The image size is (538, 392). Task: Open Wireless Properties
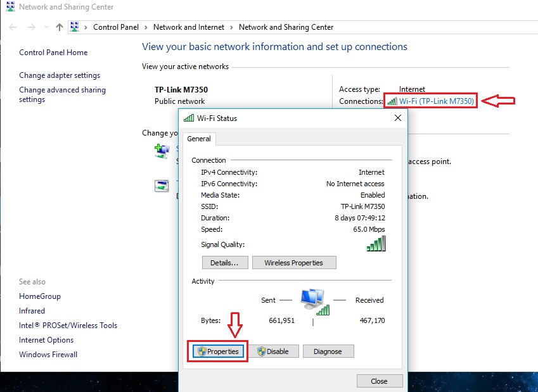click(x=294, y=263)
